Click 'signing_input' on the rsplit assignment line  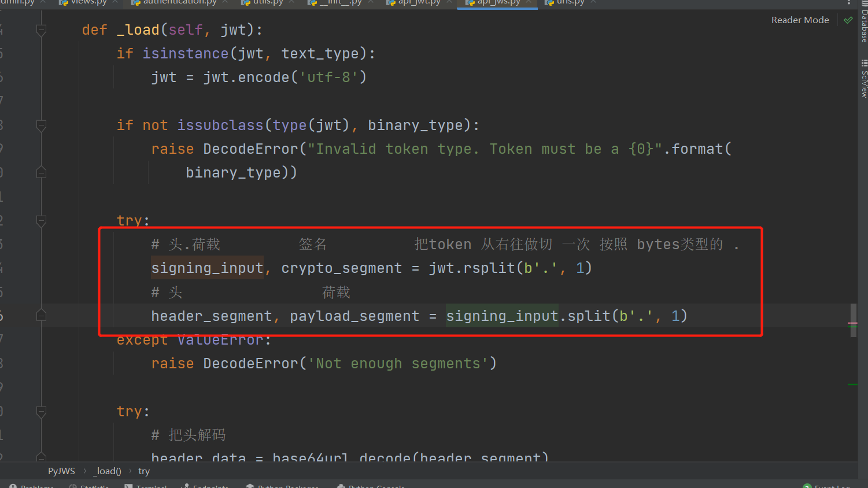pos(207,268)
